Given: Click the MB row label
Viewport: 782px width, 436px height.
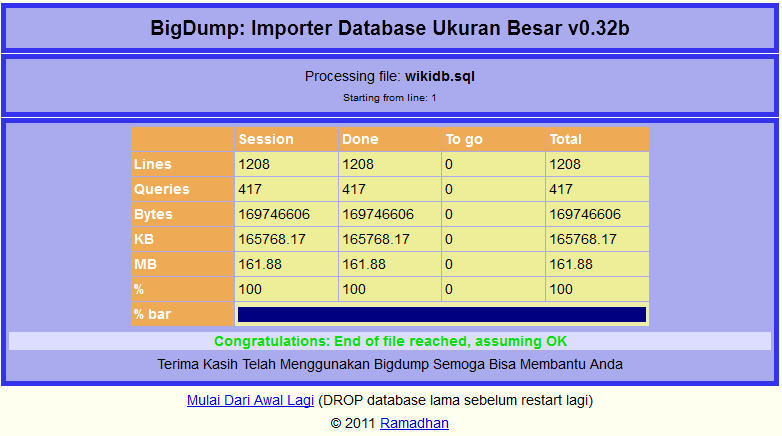Looking at the screenshot, I should click(183, 264).
